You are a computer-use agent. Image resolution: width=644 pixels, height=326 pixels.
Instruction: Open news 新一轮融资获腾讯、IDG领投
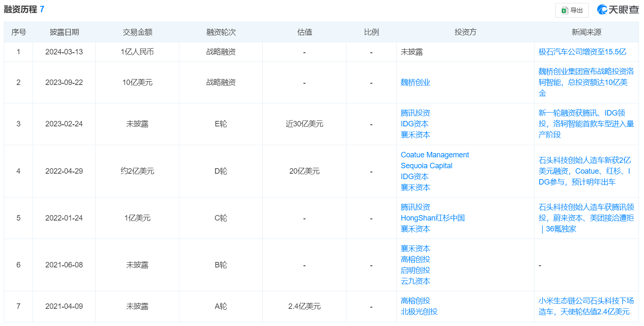586,124
